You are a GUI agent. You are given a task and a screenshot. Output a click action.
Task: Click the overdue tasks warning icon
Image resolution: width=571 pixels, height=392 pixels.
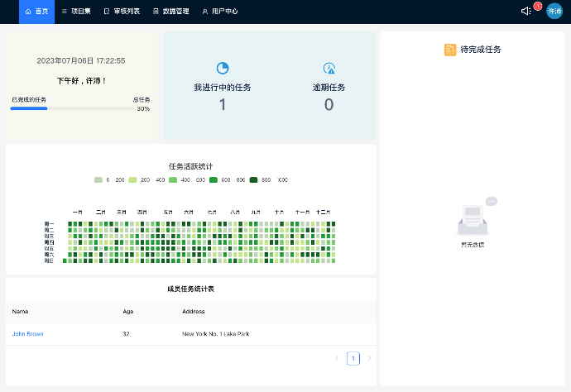tap(329, 69)
